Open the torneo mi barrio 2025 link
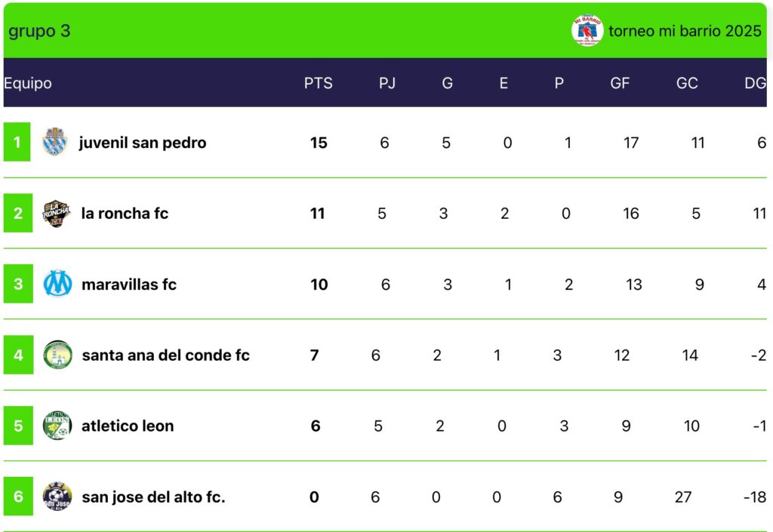Viewport: 773px width, 532px height. tap(685, 31)
